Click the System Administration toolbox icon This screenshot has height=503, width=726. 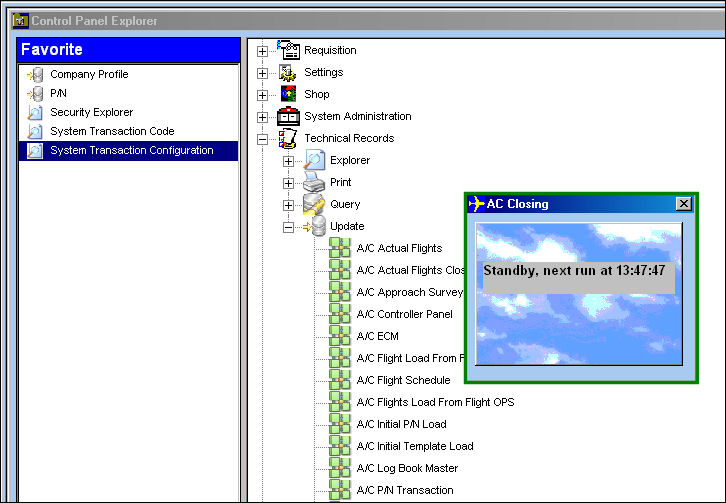[288, 116]
